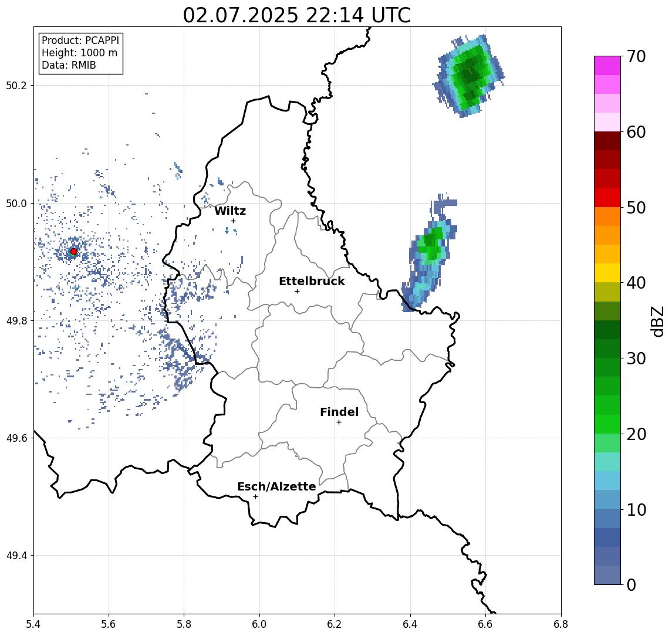
Task: Click the magenta 70 dBZ colorbar segment
Action: [607, 66]
